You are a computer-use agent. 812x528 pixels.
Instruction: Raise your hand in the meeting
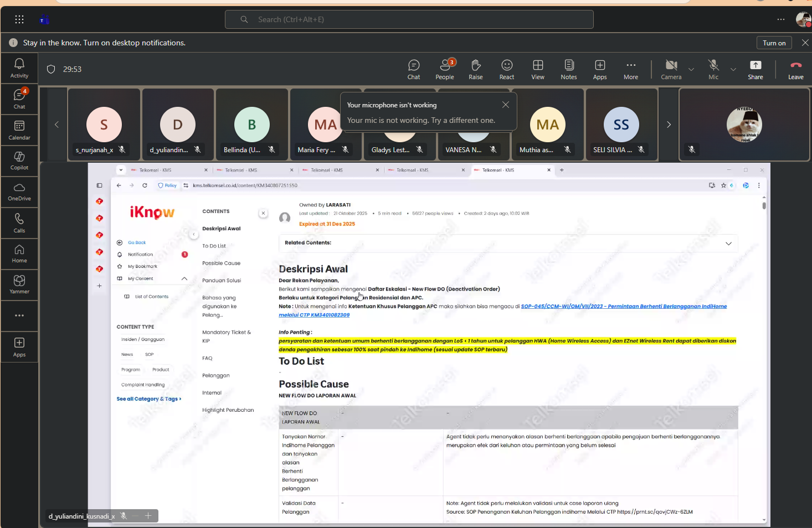476,70
